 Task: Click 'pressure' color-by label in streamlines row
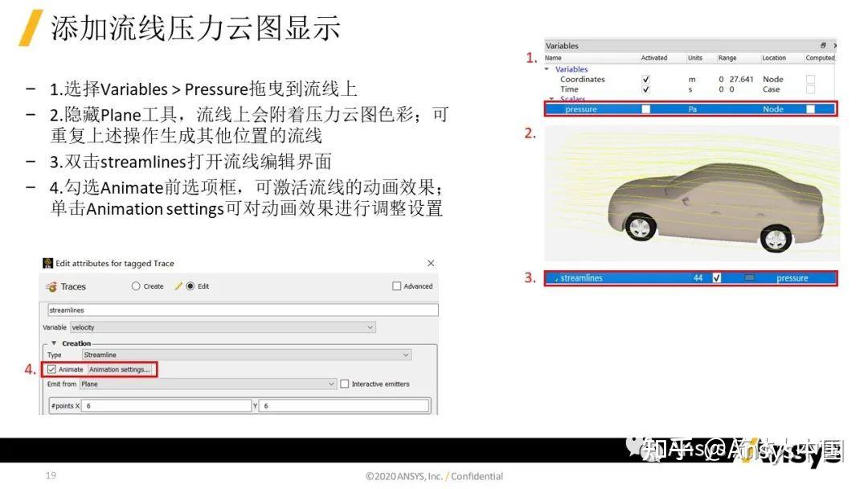coord(792,278)
